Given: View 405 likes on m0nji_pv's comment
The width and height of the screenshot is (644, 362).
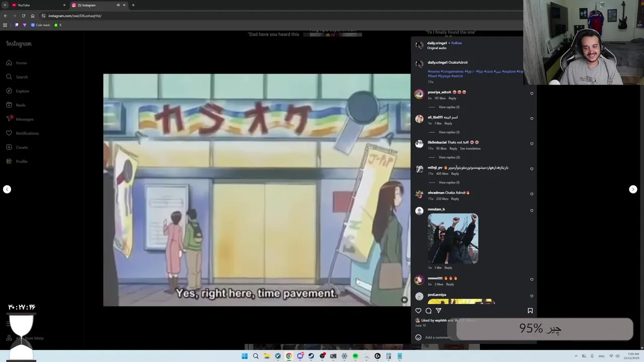Looking at the screenshot, I should 443,174.
